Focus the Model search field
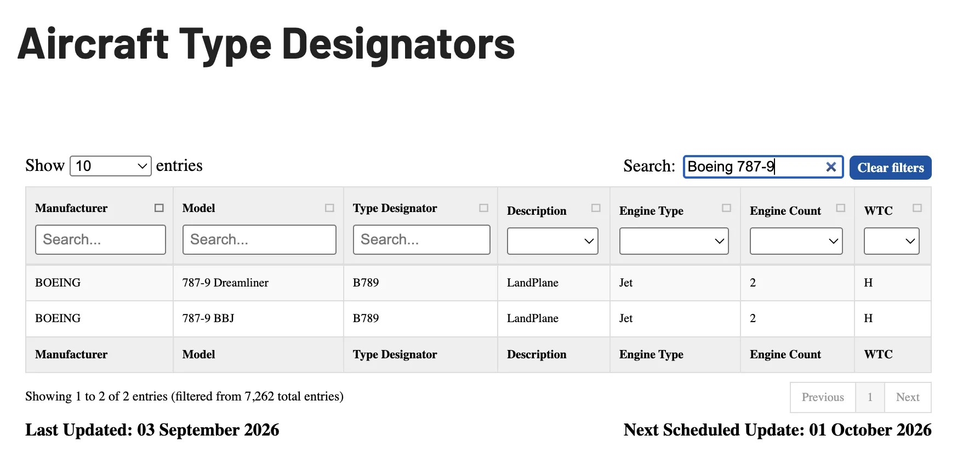Viewport: 980px width, 458px height. (x=259, y=239)
